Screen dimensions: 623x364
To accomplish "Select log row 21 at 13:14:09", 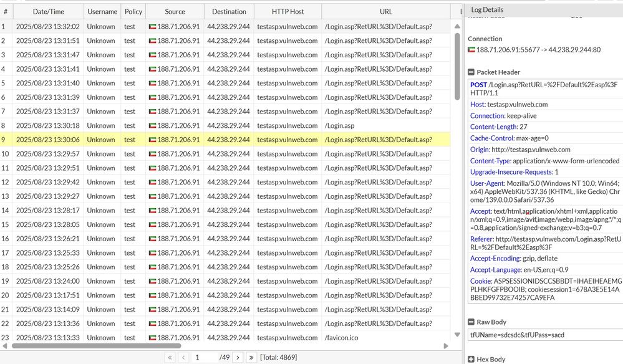I will [225, 309].
